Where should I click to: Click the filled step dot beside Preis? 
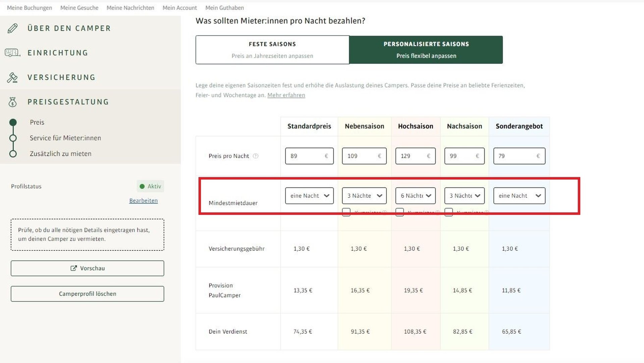[13, 122]
